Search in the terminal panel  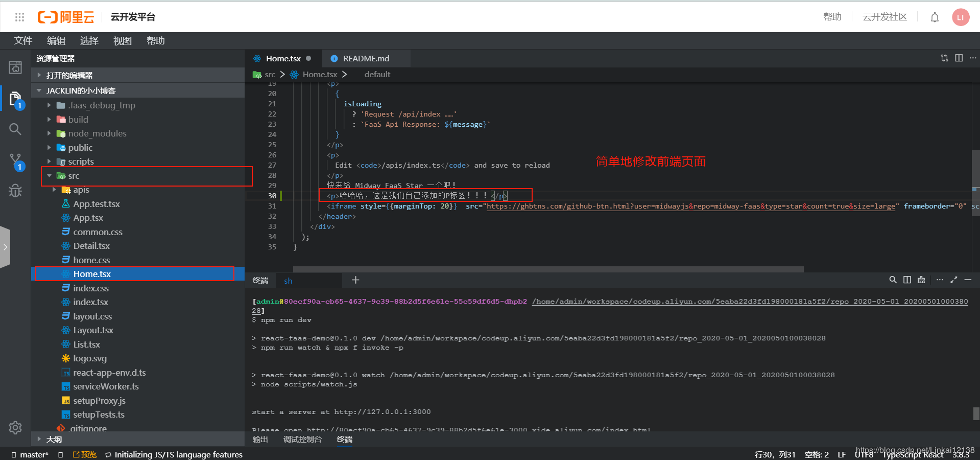893,280
